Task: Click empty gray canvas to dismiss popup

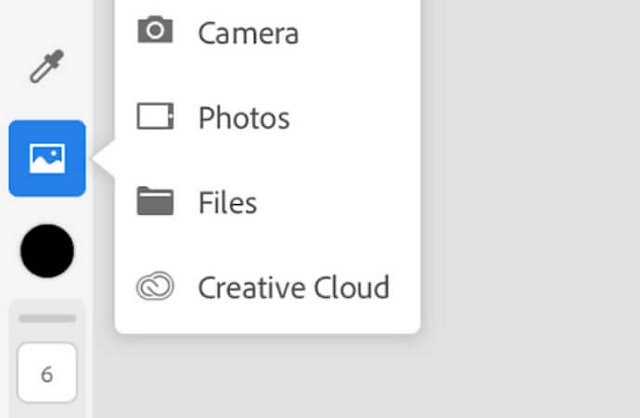Action: tap(531, 204)
